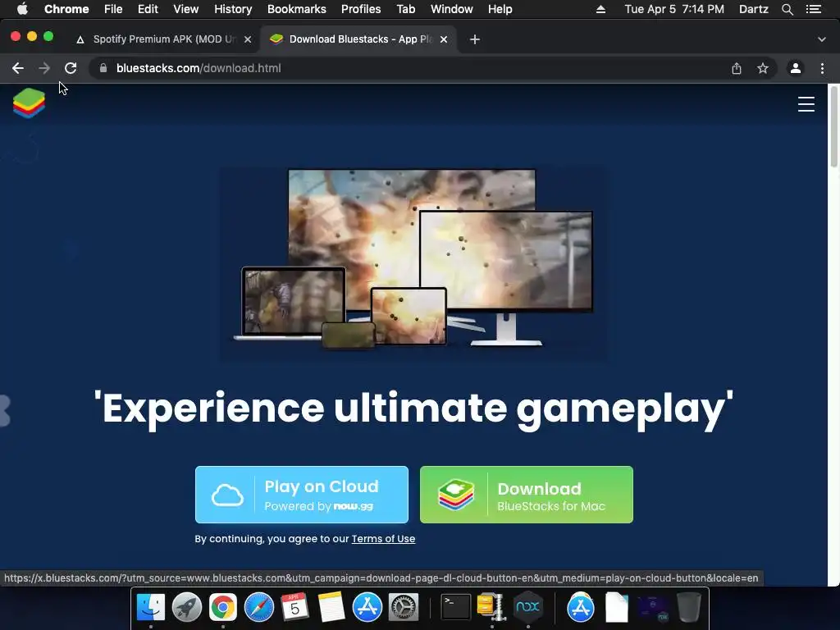Viewport: 840px width, 630px height.
Task: Open Calendar from the Dock
Action: (294, 607)
